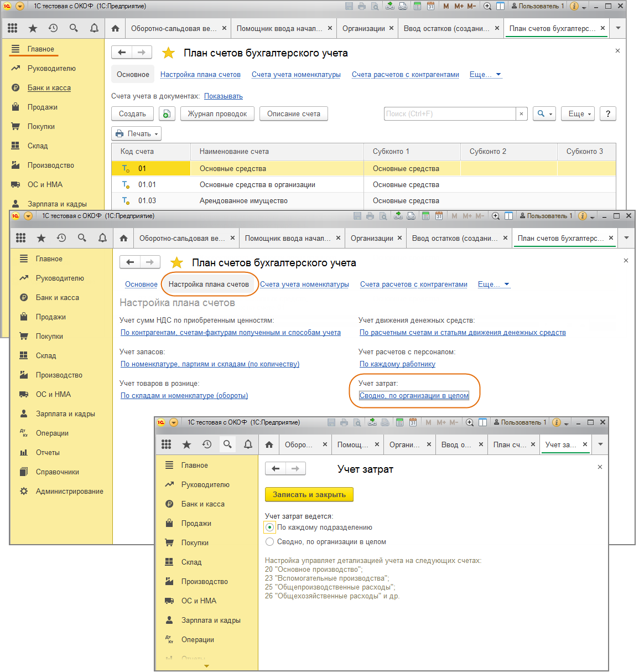The image size is (639, 672).
Task: Click history icon in middle window toolbar
Action: point(61,238)
